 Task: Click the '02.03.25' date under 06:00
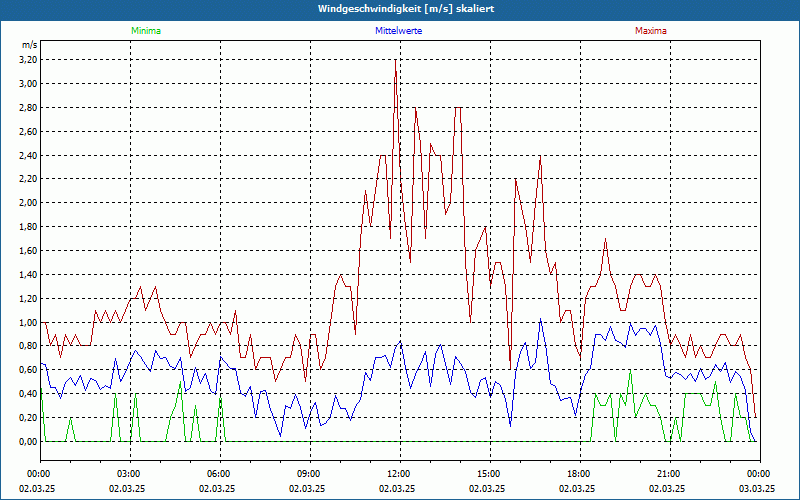pos(217,488)
